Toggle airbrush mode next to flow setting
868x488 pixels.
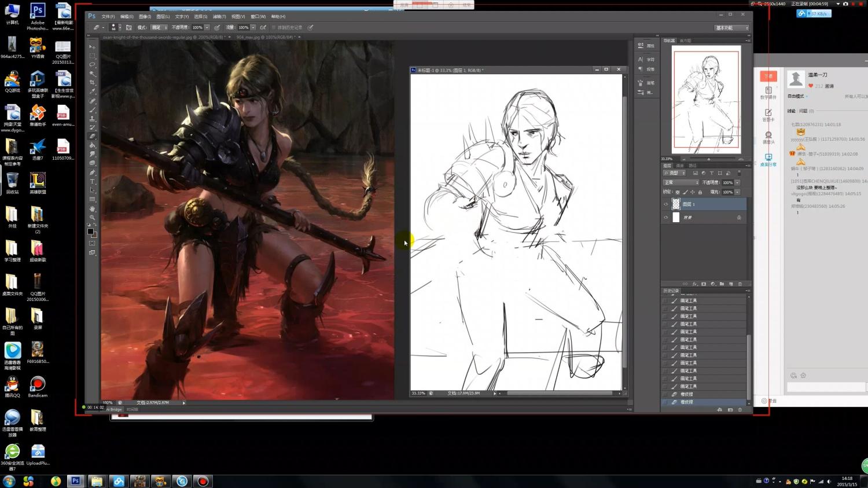coord(263,27)
